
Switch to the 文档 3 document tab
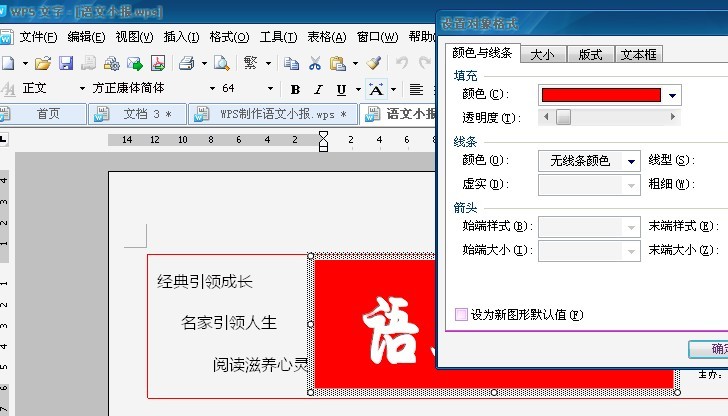pyautogui.click(x=137, y=114)
